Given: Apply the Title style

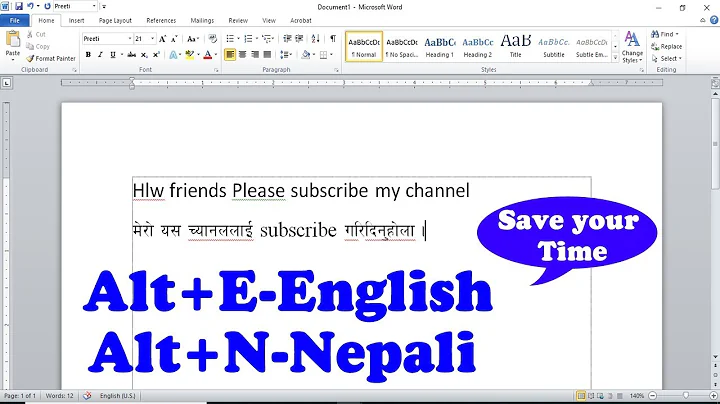Looking at the screenshot, I should (516, 46).
